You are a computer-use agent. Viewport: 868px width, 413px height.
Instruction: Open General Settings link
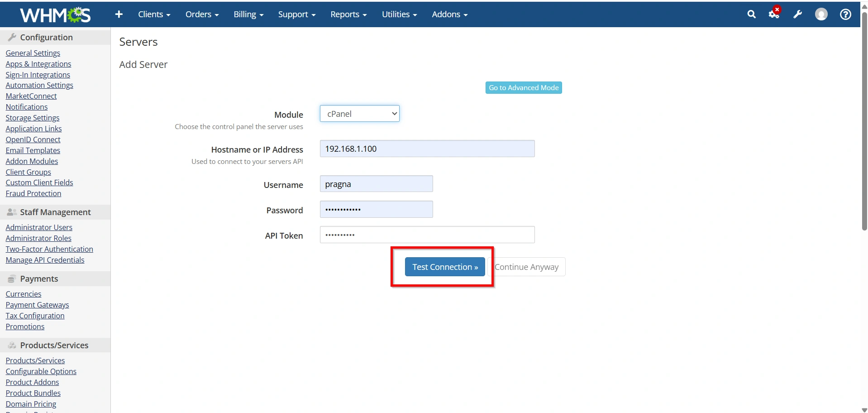[33, 53]
